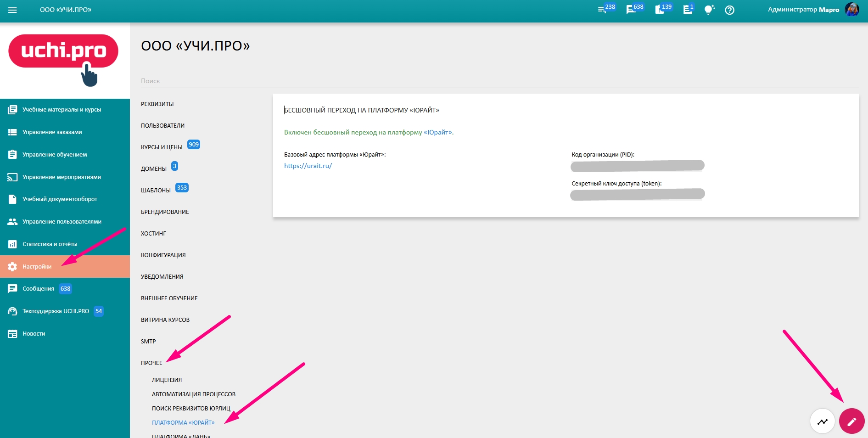Viewport: 868px width, 438px height.
Task: Open the SMTP settings section
Action: (148, 342)
